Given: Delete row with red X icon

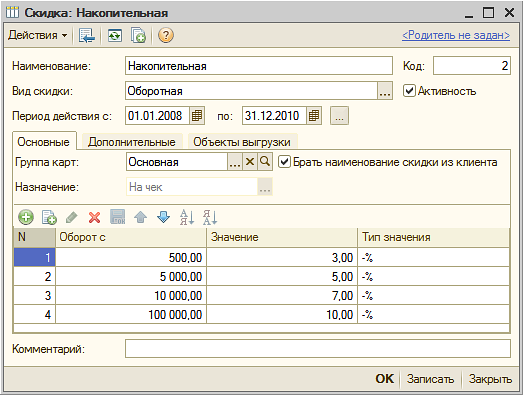Looking at the screenshot, I should 94,217.
